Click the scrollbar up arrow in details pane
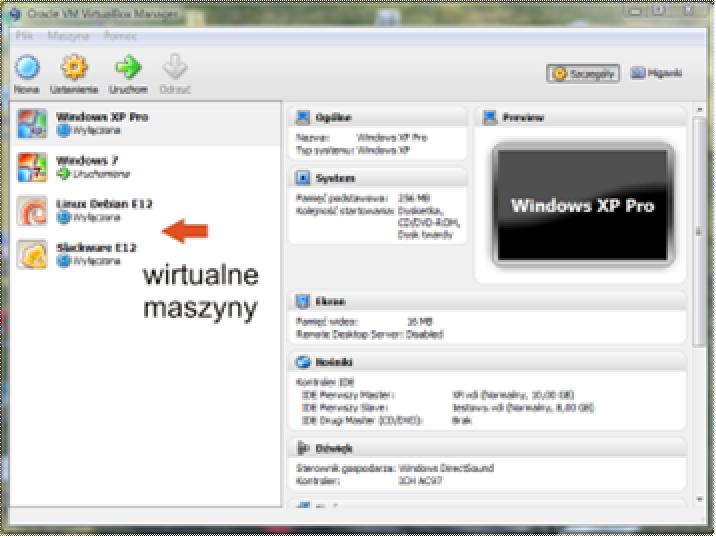Image resolution: width=716 pixels, height=538 pixels. [699, 110]
